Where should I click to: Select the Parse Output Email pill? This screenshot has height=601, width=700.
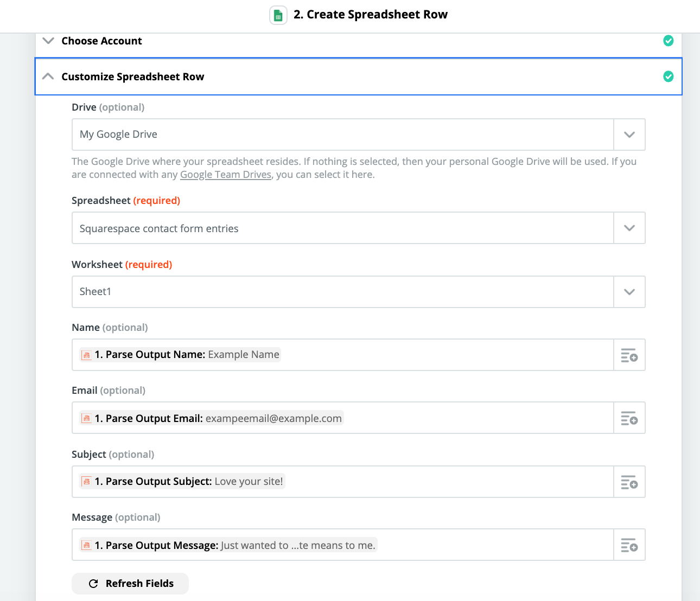coord(212,418)
